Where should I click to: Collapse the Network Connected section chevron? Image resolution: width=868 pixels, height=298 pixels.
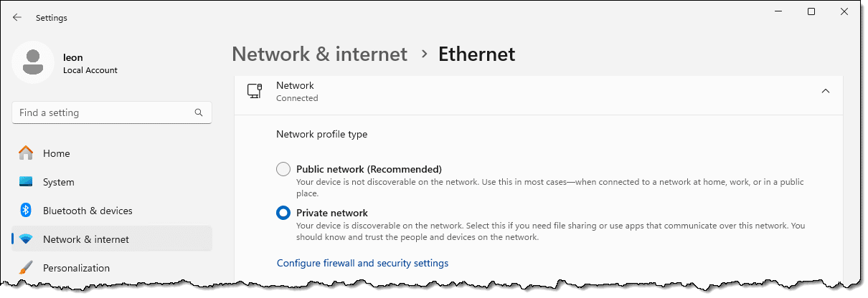pyautogui.click(x=826, y=91)
